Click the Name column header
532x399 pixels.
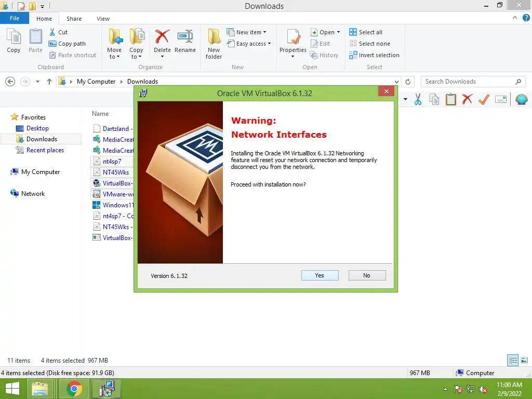coord(100,114)
